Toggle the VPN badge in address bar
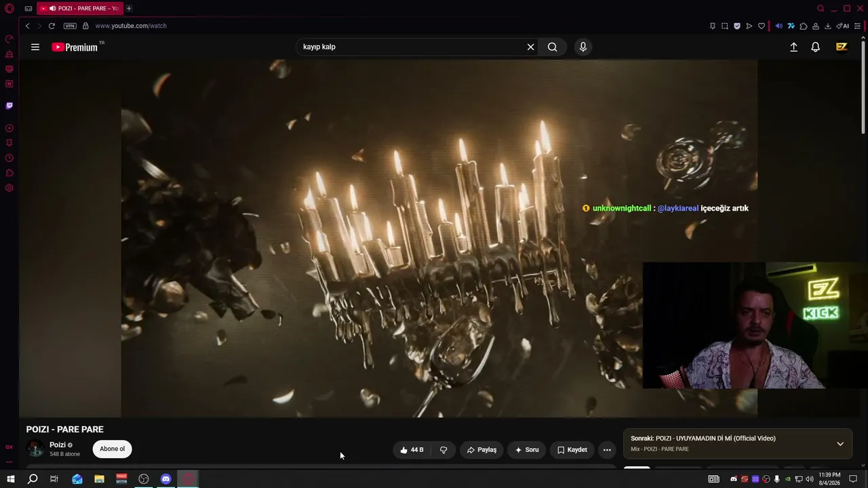 pos(70,26)
